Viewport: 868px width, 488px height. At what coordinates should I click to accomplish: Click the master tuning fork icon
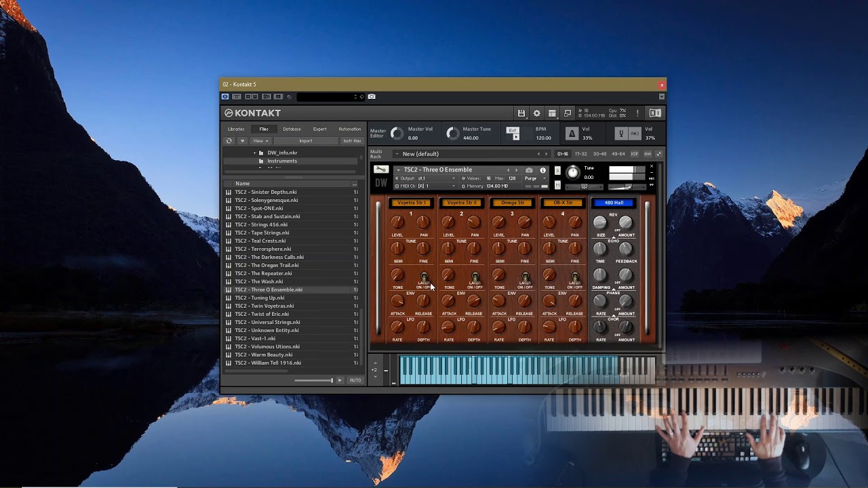pyautogui.click(x=620, y=134)
